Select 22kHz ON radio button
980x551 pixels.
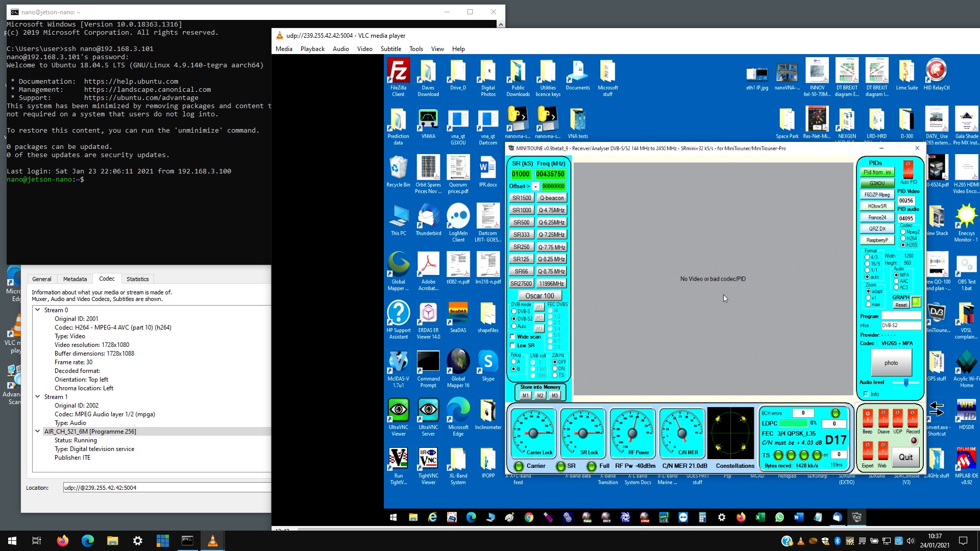click(x=555, y=368)
